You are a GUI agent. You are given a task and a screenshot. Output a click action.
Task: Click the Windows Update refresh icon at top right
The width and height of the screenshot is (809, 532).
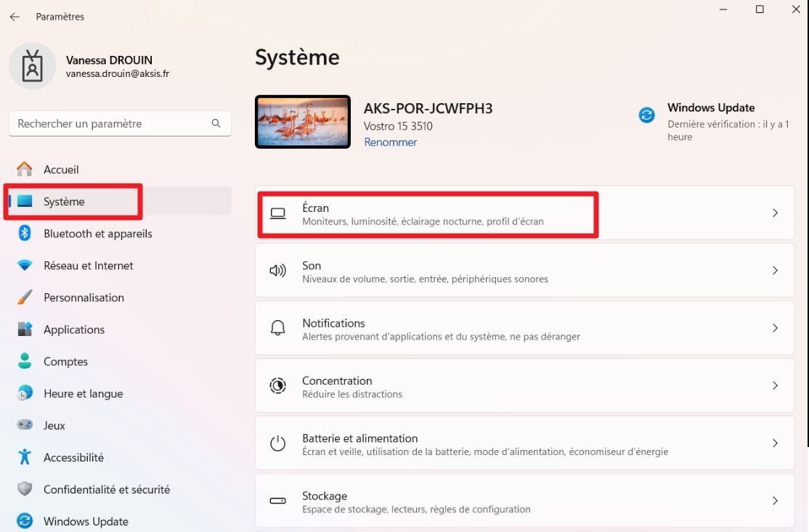[x=646, y=115]
